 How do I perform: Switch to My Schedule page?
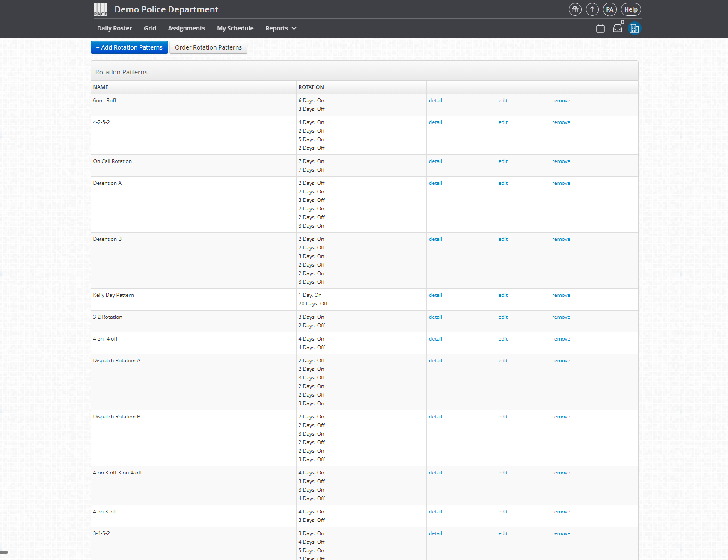tap(235, 28)
